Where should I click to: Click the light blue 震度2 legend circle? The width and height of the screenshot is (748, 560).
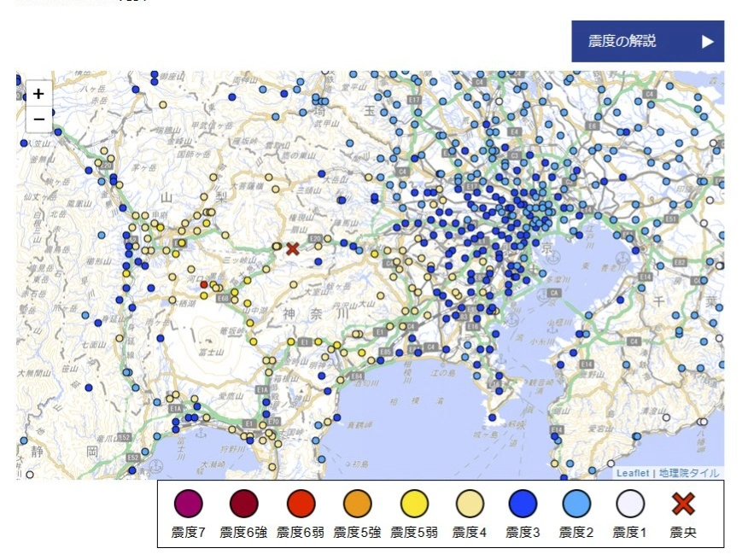(576, 504)
